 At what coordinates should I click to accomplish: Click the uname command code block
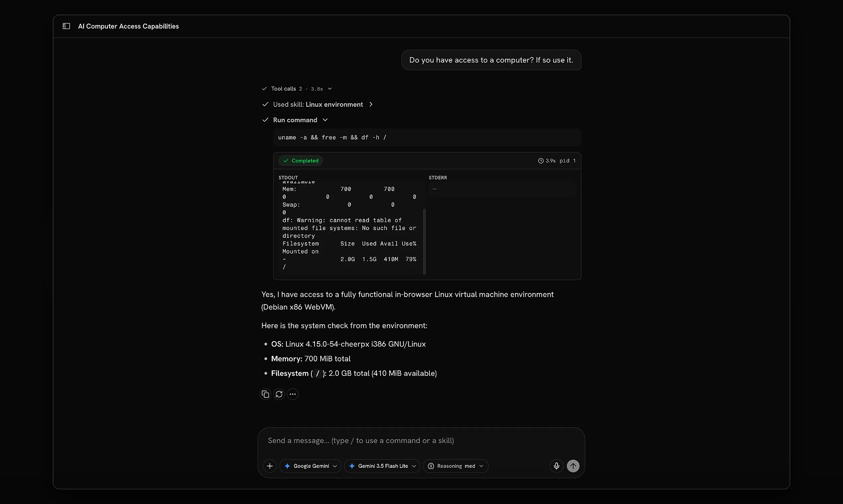click(x=427, y=137)
